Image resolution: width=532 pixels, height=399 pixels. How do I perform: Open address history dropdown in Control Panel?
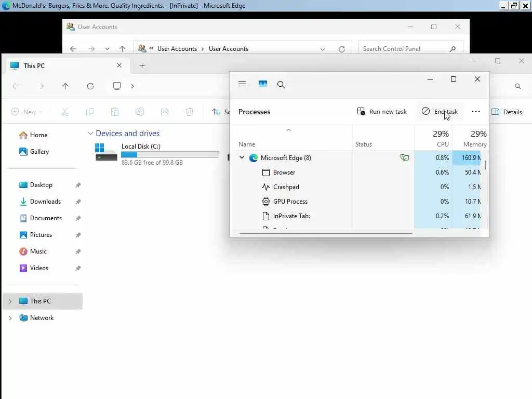322,49
